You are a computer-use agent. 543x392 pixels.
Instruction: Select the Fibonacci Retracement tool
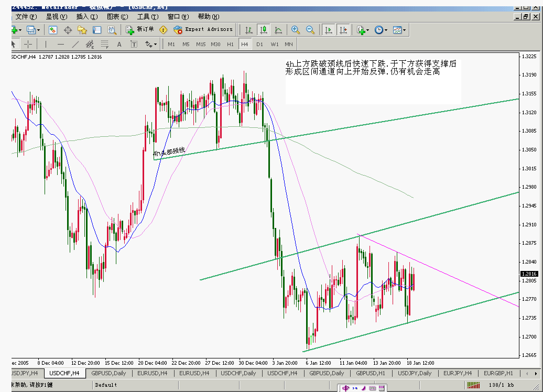click(x=105, y=45)
